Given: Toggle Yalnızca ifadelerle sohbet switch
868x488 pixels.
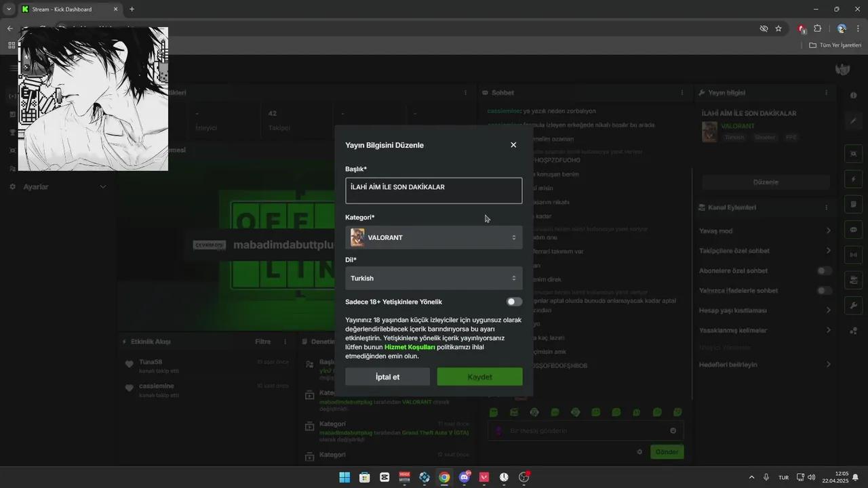Looking at the screenshot, I should (824, 290).
